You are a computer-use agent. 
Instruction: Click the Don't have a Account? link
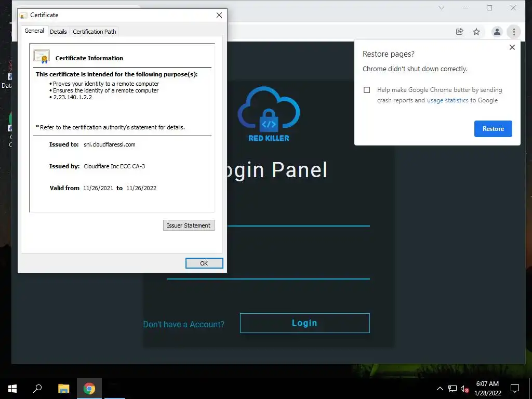[x=183, y=324]
